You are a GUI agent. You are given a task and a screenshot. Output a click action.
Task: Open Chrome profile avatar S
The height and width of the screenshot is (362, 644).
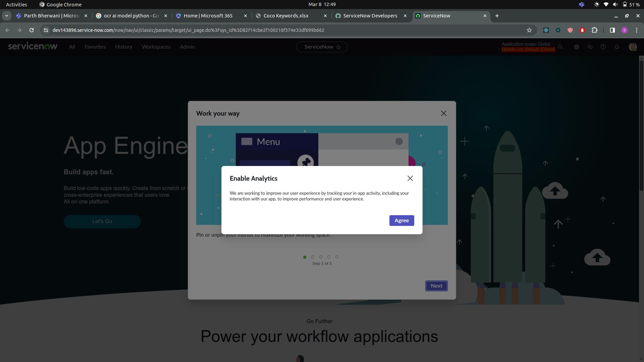pos(625,30)
